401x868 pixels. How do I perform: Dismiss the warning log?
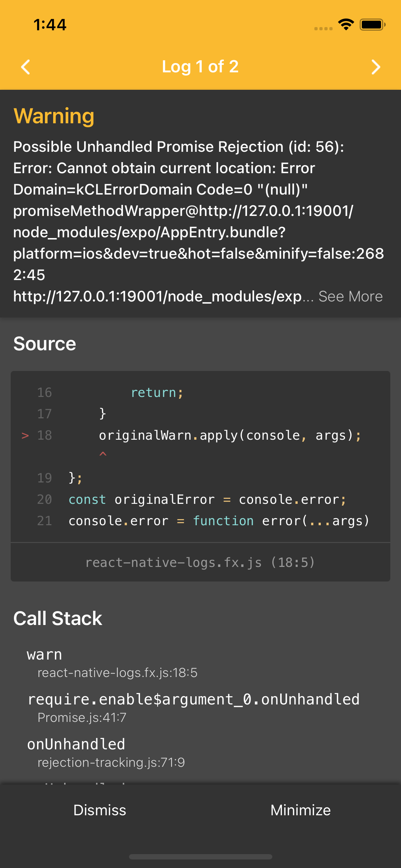coord(100,810)
